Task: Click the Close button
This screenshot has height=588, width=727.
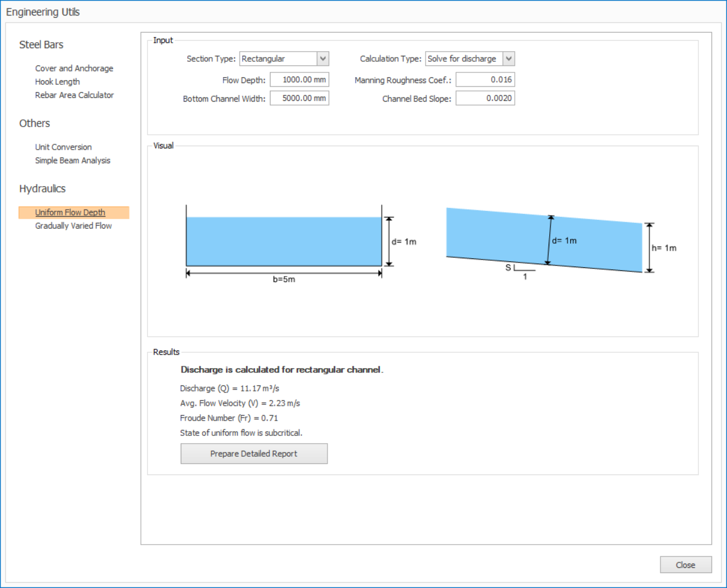Action: tap(685, 565)
